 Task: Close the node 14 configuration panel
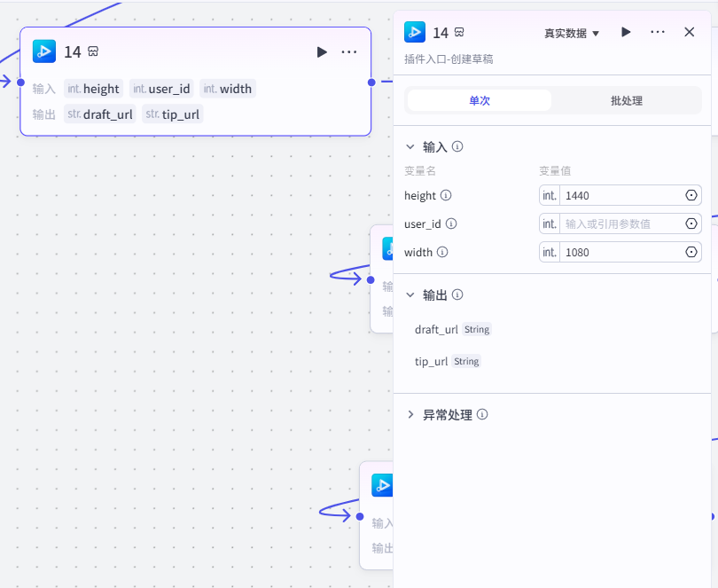pos(689,32)
